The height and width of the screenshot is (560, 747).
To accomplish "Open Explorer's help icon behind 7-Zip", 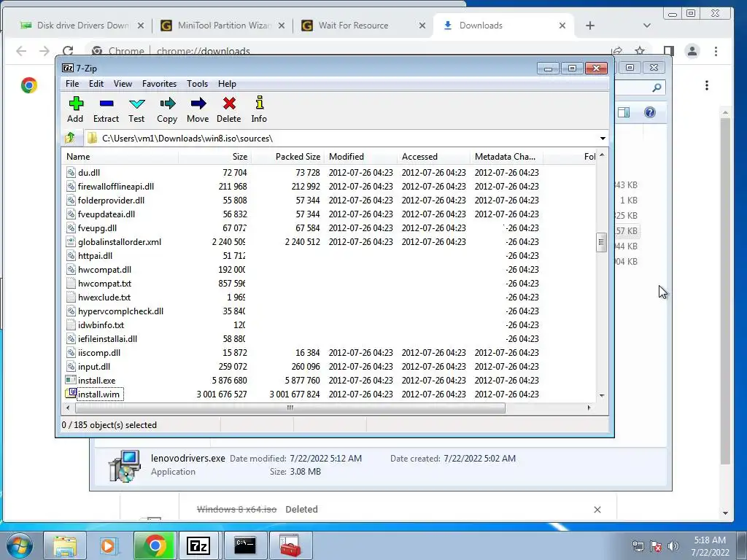I will tap(650, 112).
